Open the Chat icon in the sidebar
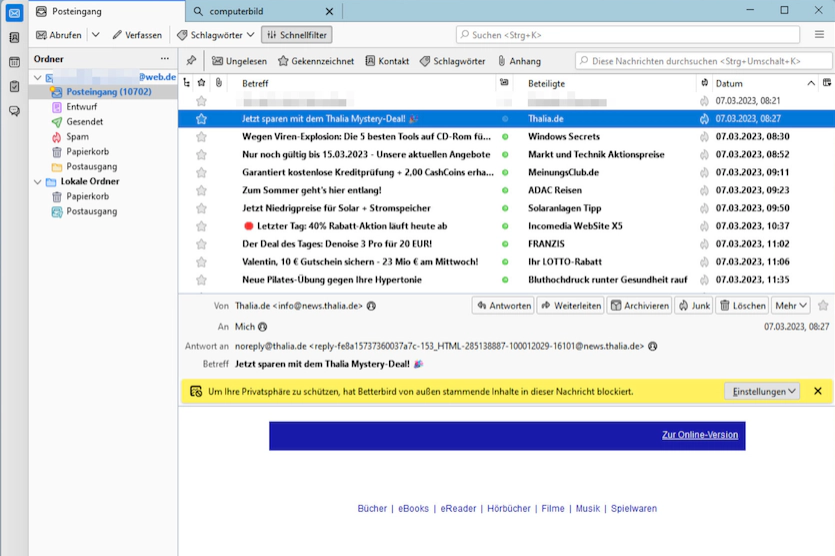This screenshot has height=556, width=835. pyautogui.click(x=14, y=111)
